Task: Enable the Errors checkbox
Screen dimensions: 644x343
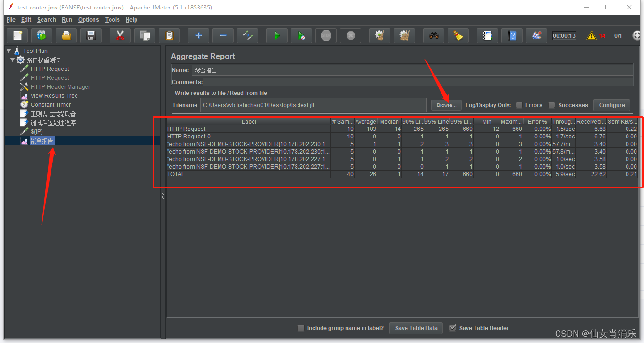Action: (519, 105)
